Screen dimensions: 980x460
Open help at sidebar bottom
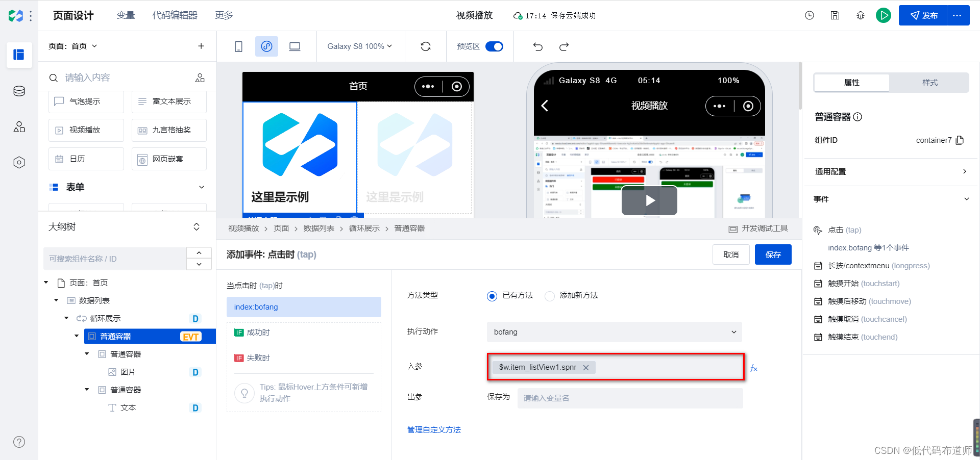19,442
